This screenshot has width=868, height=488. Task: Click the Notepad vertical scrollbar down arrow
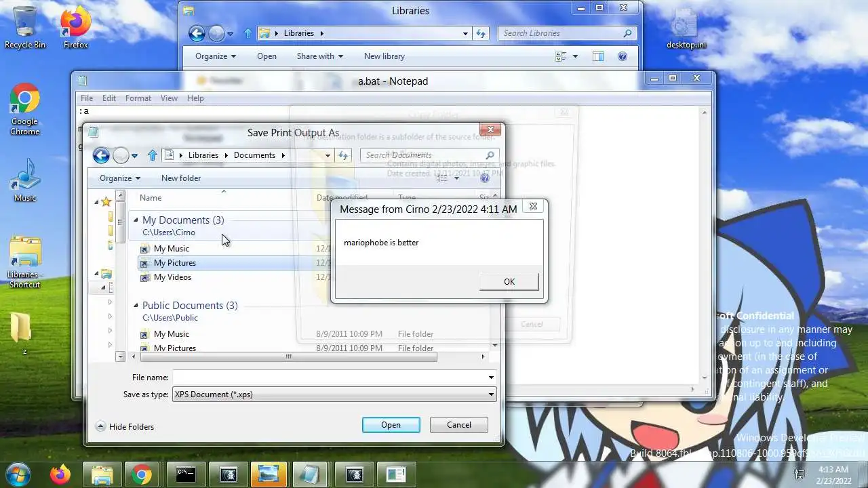(x=704, y=378)
